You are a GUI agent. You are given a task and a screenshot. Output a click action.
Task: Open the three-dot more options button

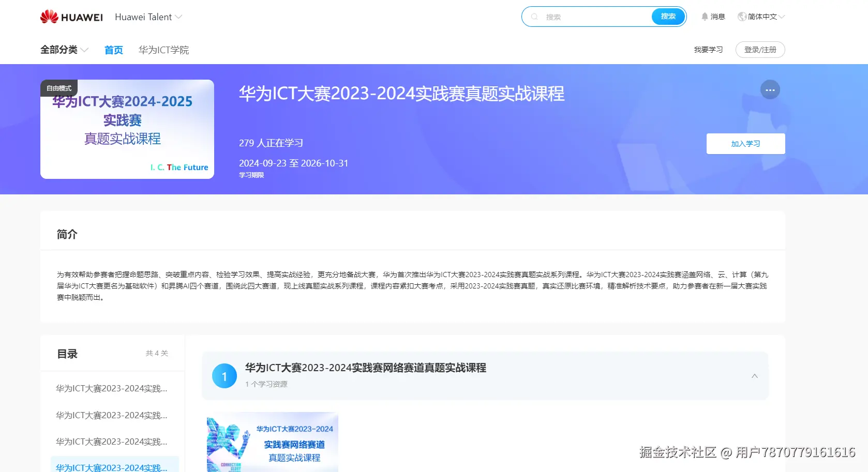[x=770, y=90]
